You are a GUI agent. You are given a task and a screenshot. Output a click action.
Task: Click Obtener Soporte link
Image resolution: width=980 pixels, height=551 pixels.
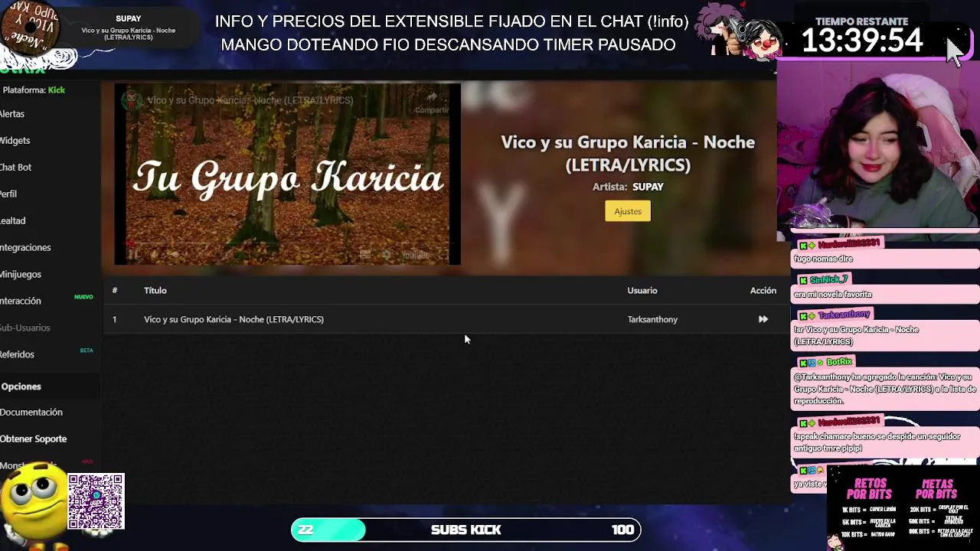coord(34,439)
